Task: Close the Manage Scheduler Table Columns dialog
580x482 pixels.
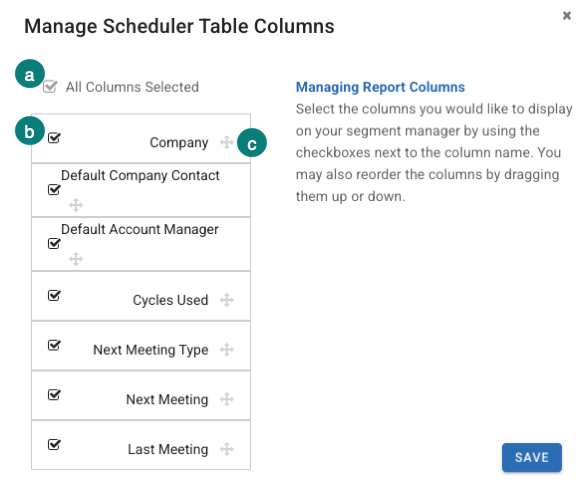Action: tap(566, 16)
